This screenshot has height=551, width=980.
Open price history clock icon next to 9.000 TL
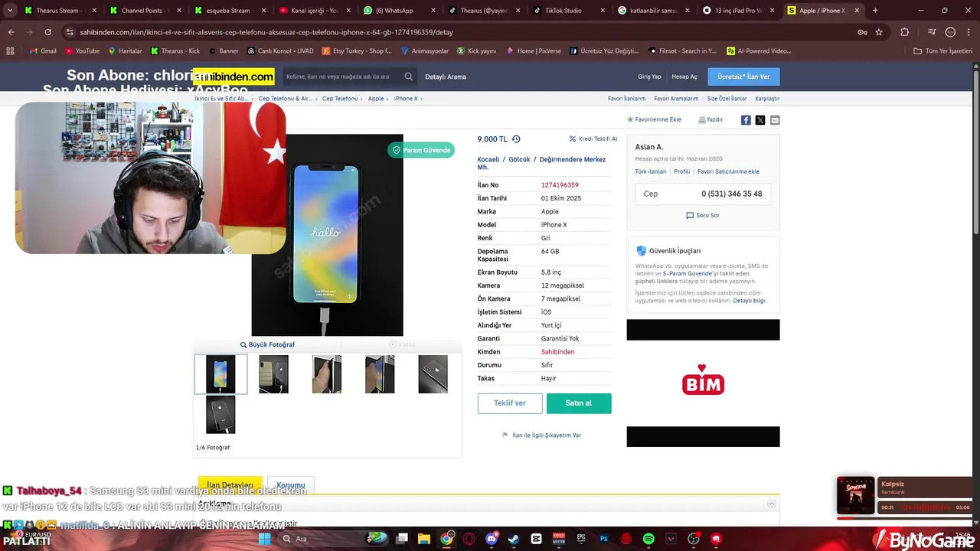516,139
